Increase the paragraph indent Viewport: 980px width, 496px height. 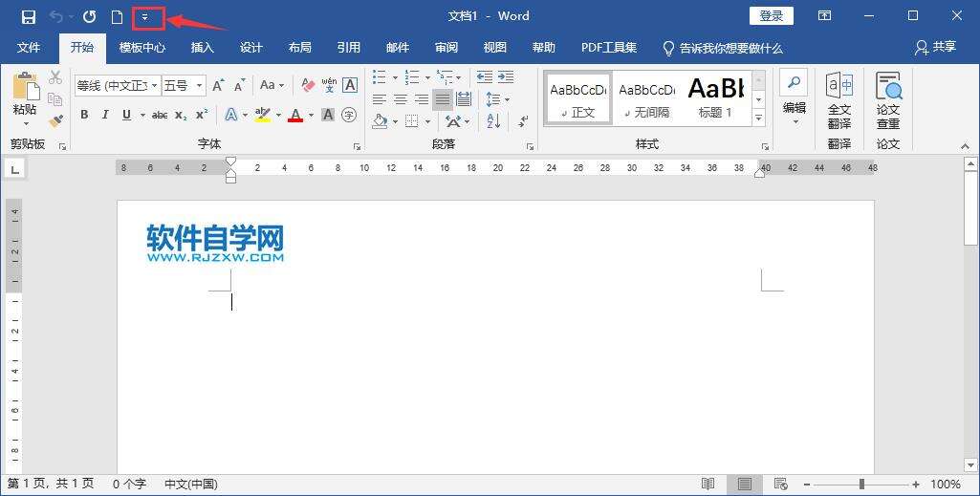[507, 76]
